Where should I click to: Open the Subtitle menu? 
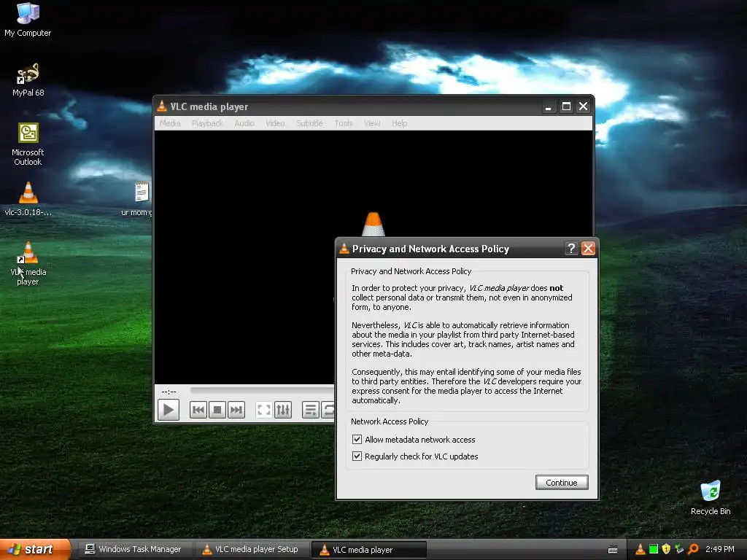click(309, 123)
